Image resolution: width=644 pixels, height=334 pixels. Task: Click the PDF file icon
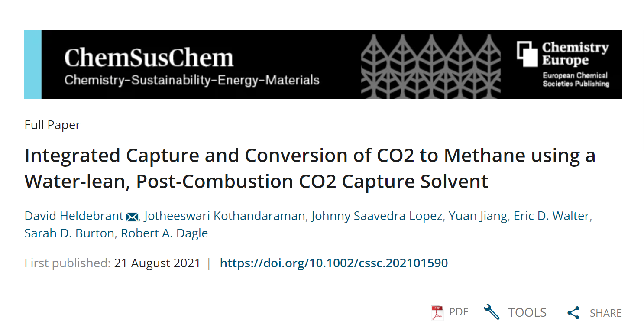(437, 312)
